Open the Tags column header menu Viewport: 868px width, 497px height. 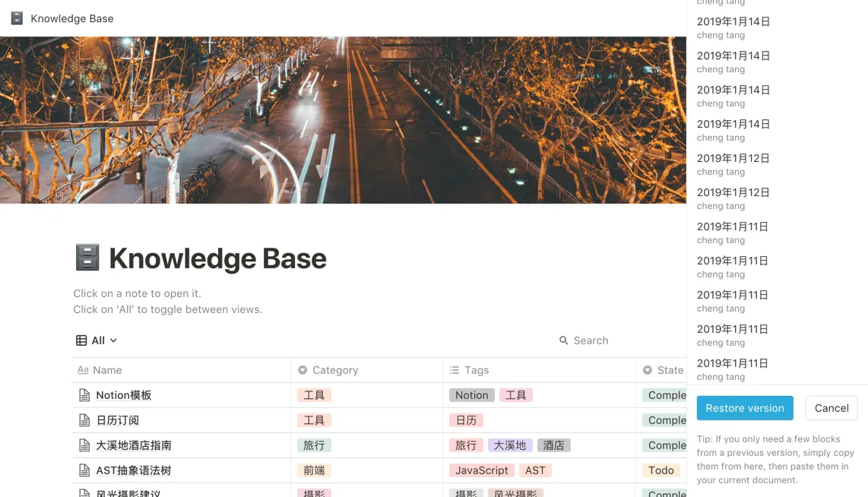[477, 370]
